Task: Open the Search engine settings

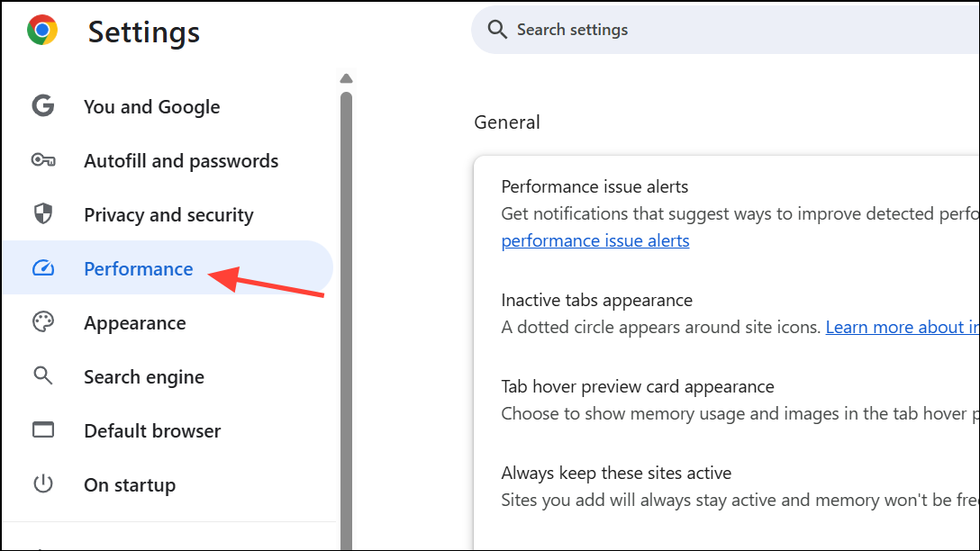Action: coord(144,377)
